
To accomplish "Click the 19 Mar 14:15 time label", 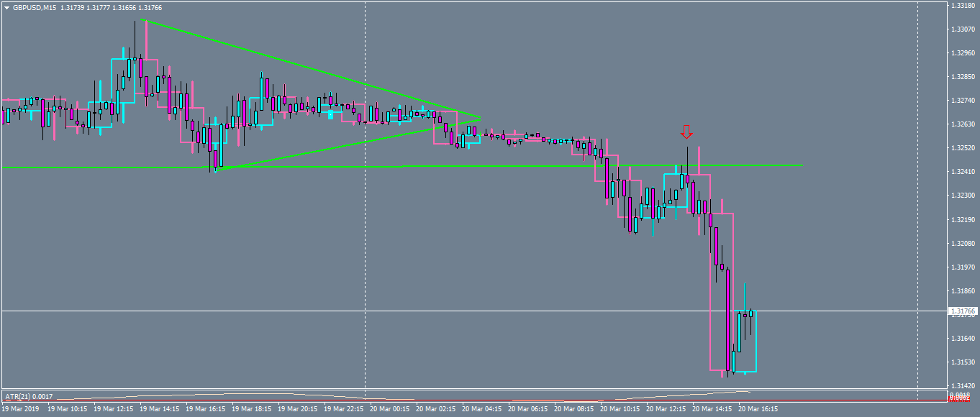I will click(x=160, y=408).
